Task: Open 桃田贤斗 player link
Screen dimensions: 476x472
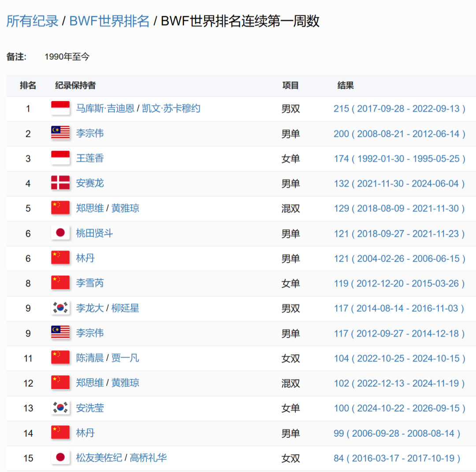Action: tap(94, 233)
